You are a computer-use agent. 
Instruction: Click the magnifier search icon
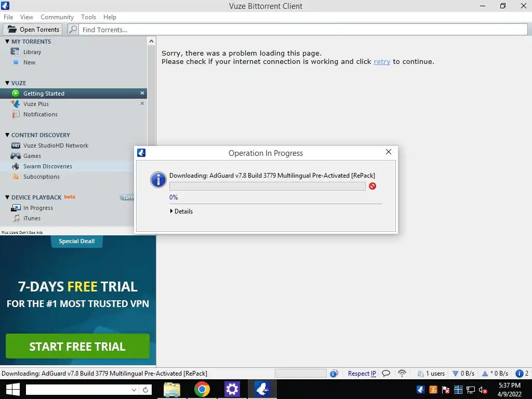73,30
